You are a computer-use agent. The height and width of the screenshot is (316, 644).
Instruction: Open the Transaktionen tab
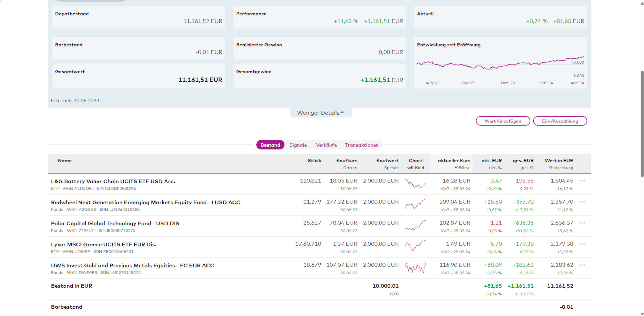coord(362,145)
